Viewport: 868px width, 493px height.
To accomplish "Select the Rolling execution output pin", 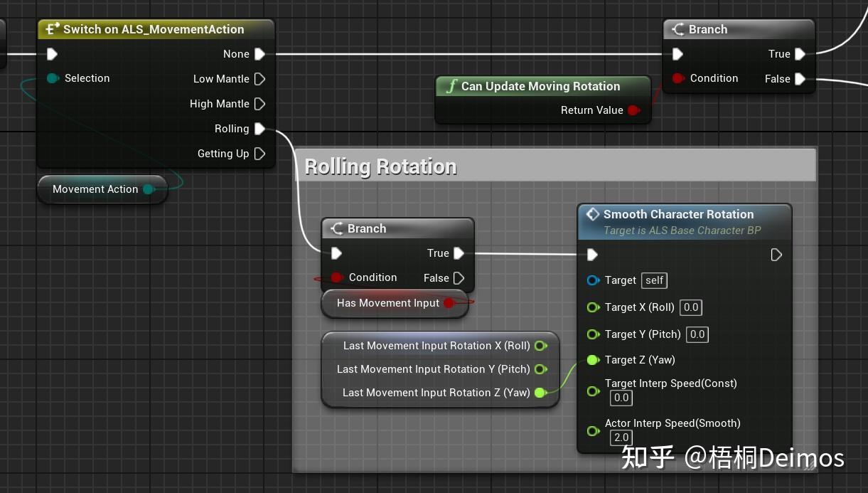I will tap(259, 129).
